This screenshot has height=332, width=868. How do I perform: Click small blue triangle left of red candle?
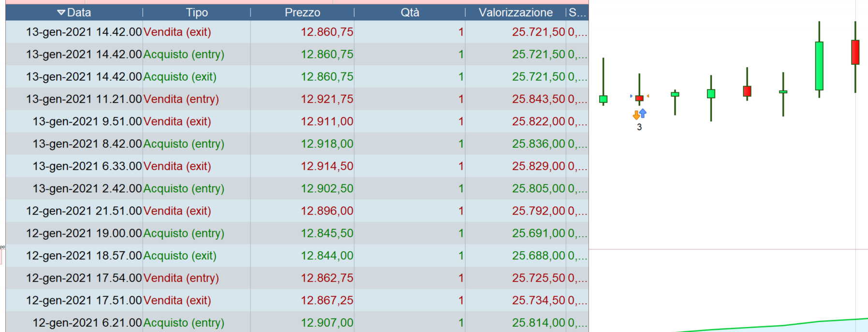[x=631, y=96]
